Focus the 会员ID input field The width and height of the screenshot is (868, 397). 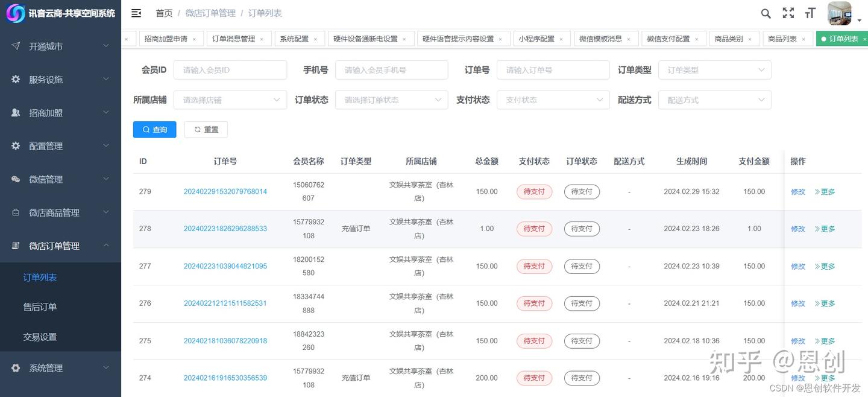(230, 70)
